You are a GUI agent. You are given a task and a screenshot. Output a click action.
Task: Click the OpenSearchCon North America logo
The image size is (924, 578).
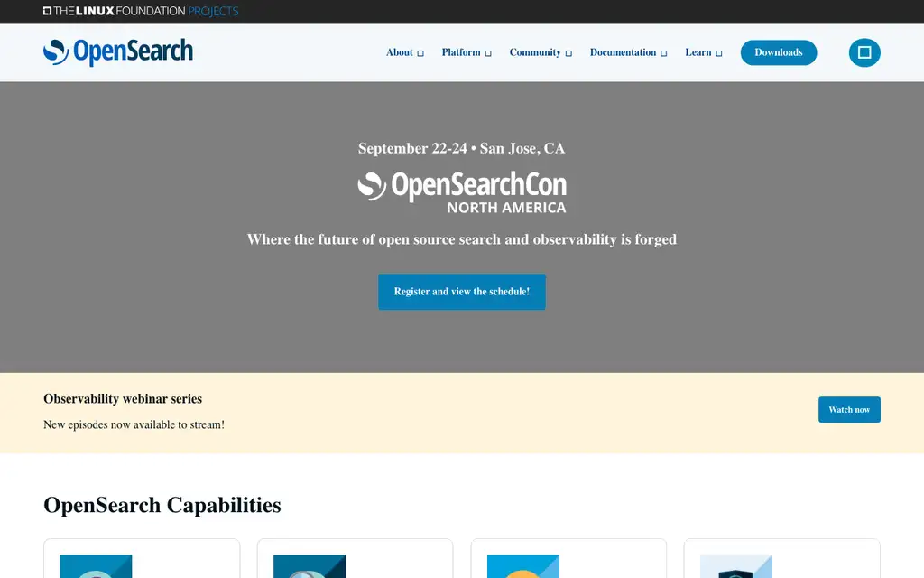[462, 192]
